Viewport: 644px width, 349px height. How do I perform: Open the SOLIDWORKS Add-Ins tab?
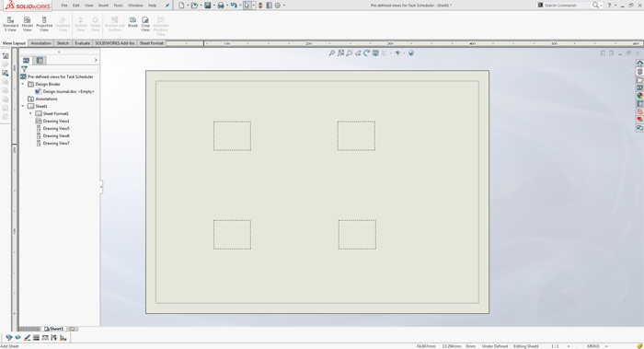115,43
